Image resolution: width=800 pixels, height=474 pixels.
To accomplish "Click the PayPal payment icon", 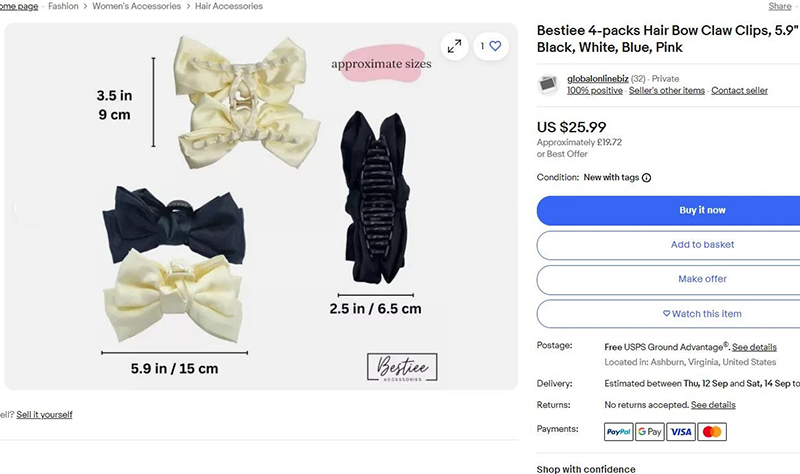I will point(619,432).
